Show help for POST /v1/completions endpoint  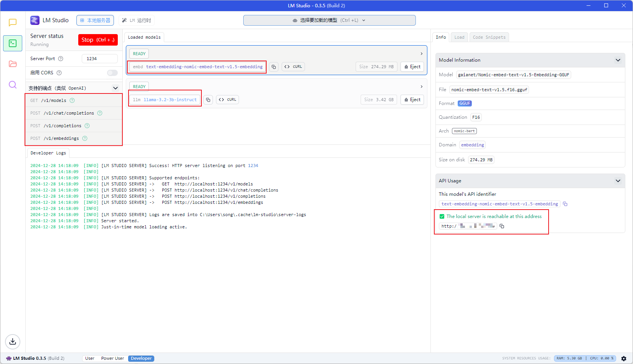pos(87,126)
